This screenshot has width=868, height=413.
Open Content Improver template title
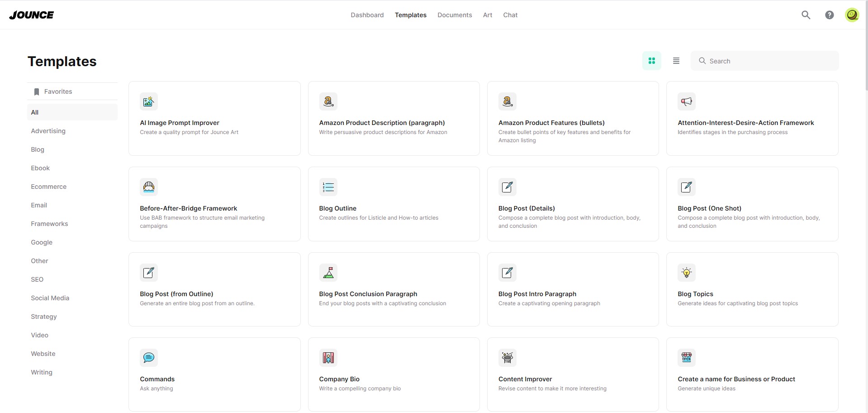coord(525,379)
